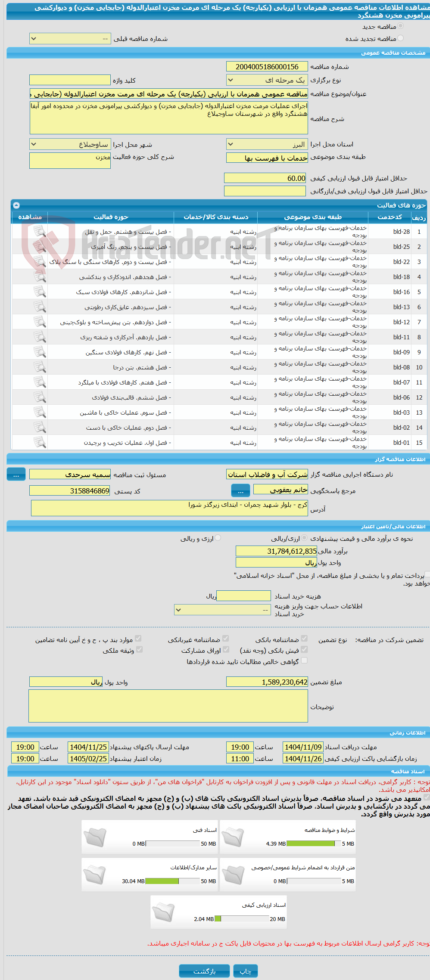The image size is (430, 980).
Task: Toggle وثیقه ملکی checkbox
Action: pos(139,649)
